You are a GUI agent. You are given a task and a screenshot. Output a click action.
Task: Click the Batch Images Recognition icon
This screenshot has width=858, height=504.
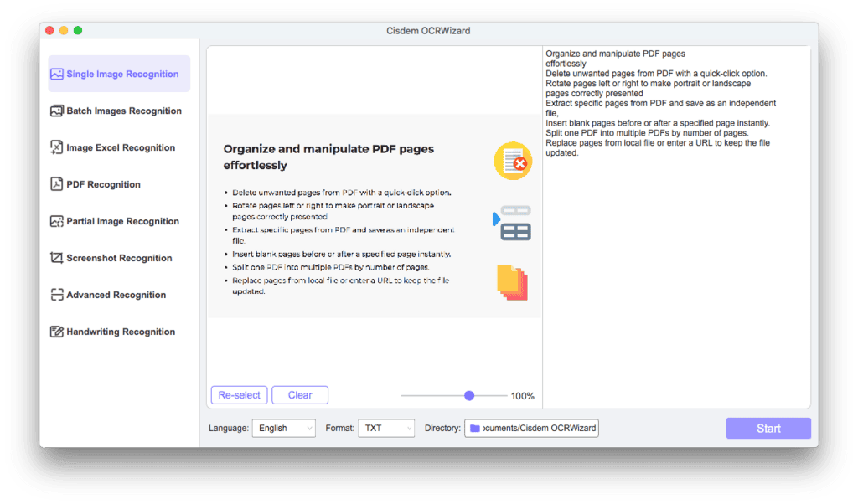pos(56,111)
